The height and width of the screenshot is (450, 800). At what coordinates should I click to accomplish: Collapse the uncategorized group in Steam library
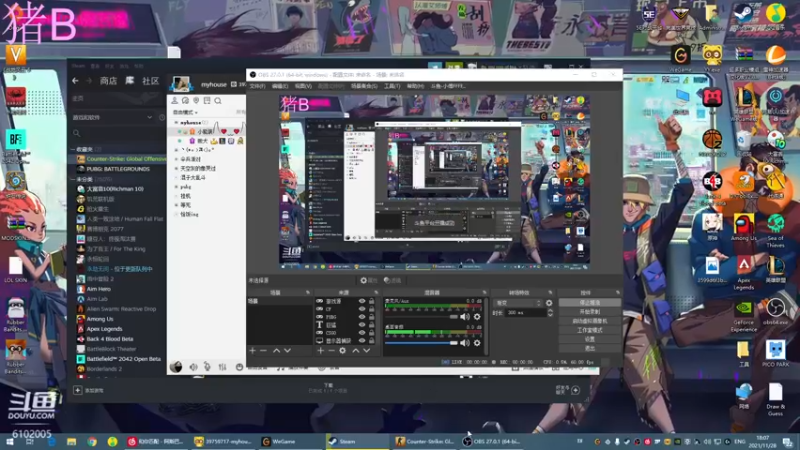coord(73,179)
